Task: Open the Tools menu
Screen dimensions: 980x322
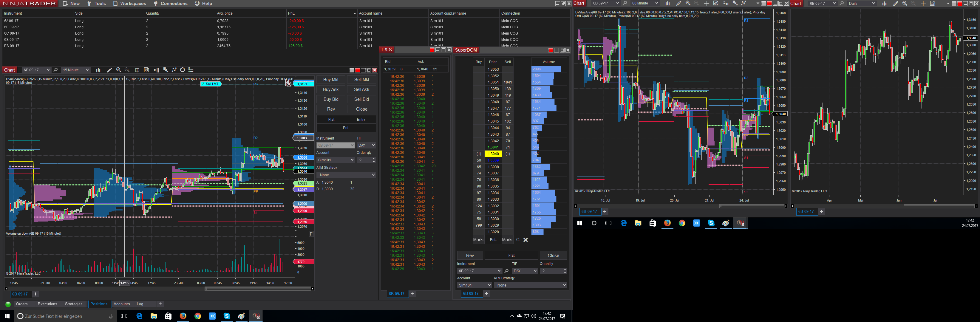Action: 96,3
